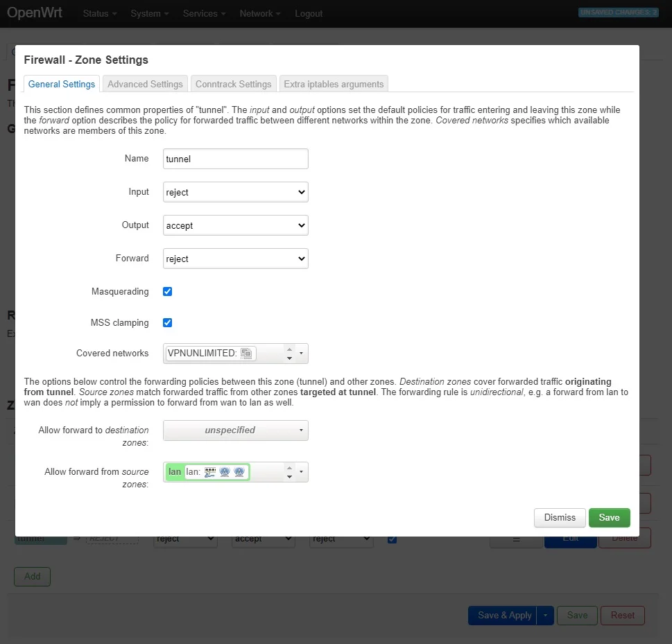Open the destination zones unspecified dropdown

point(236,430)
